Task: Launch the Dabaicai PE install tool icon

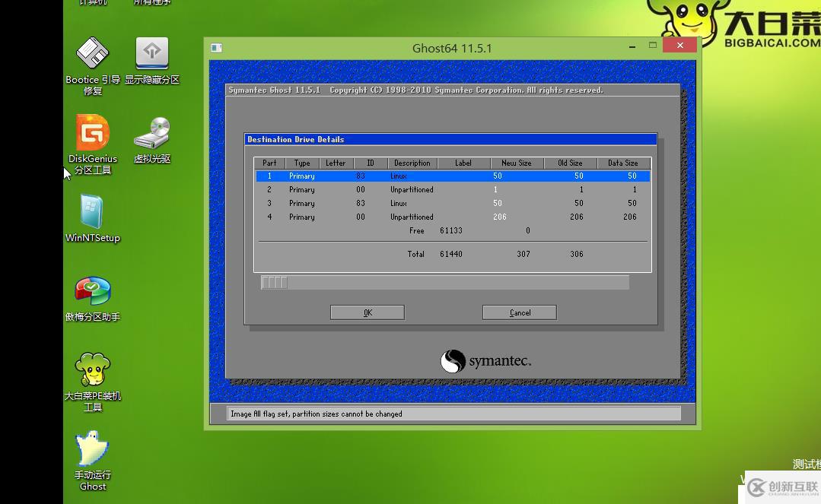Action: (x=92, y=372)
